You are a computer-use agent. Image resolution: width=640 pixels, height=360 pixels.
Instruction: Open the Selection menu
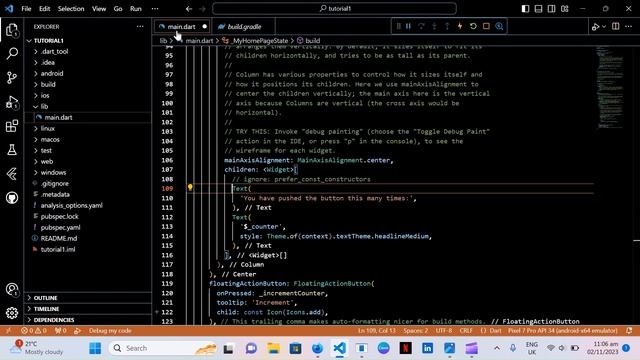71,9
